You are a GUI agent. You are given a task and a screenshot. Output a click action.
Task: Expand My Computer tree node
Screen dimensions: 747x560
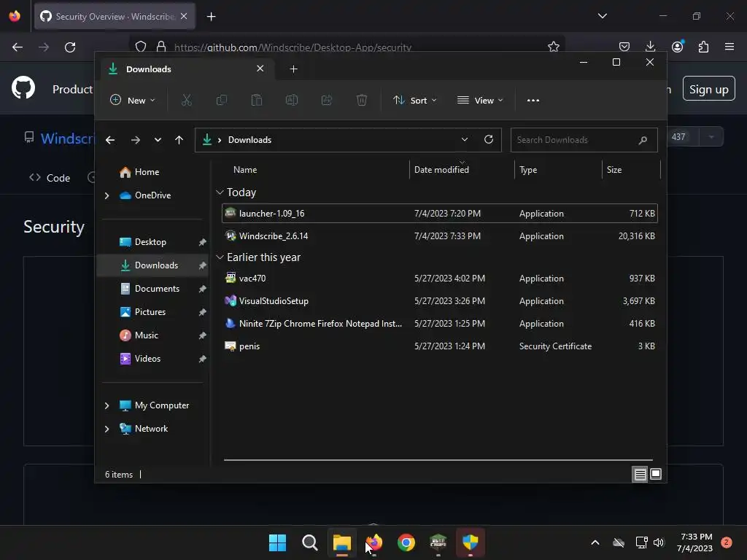point(107,405)
